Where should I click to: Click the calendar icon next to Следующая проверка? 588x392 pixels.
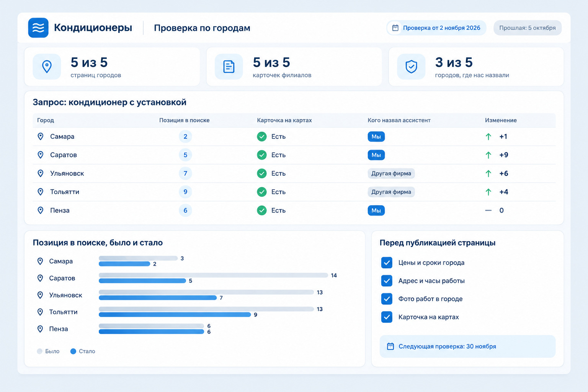(x=390, y=346)
